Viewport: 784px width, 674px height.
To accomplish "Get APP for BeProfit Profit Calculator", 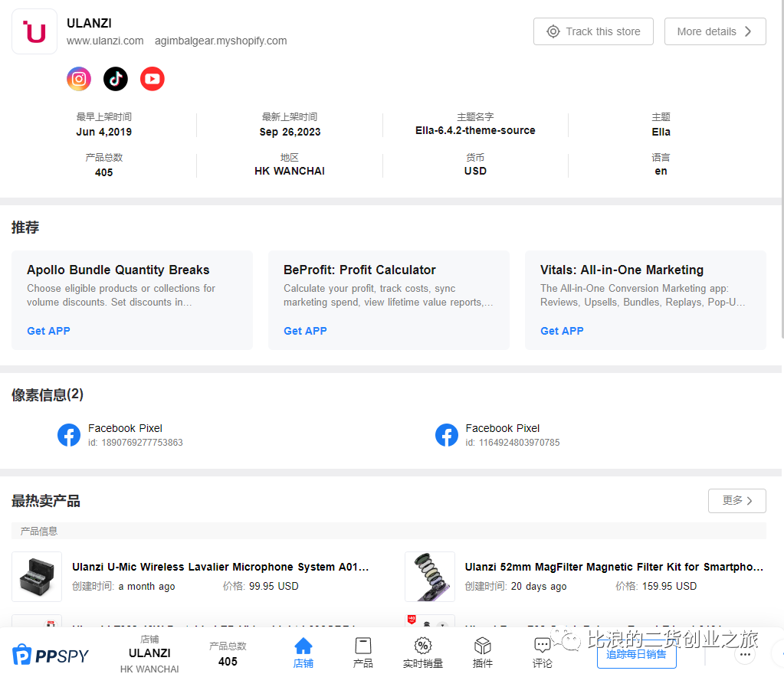I will [x=305, y=331].
